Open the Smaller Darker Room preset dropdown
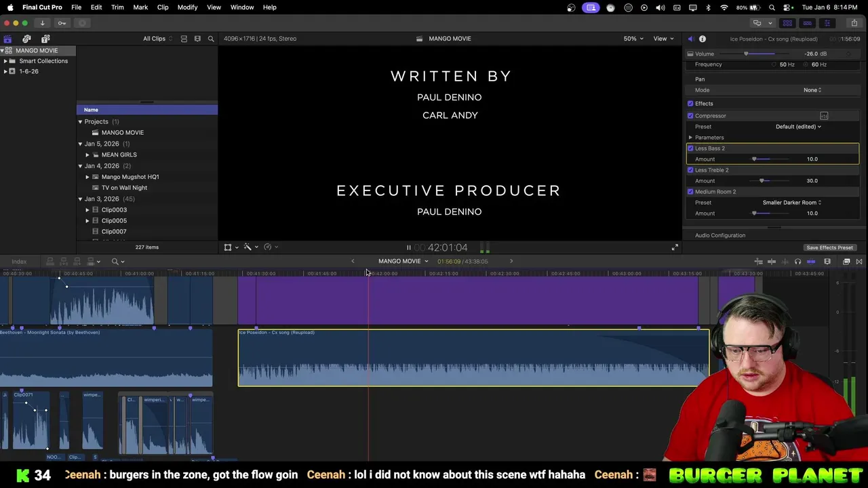Viewport: 868px width, 488px height. 791,203
